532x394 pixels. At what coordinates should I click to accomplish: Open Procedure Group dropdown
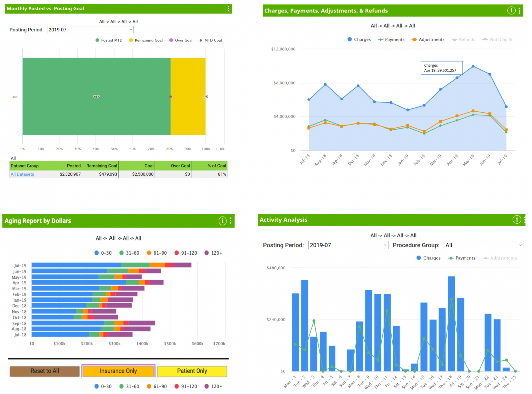(484, 245)
